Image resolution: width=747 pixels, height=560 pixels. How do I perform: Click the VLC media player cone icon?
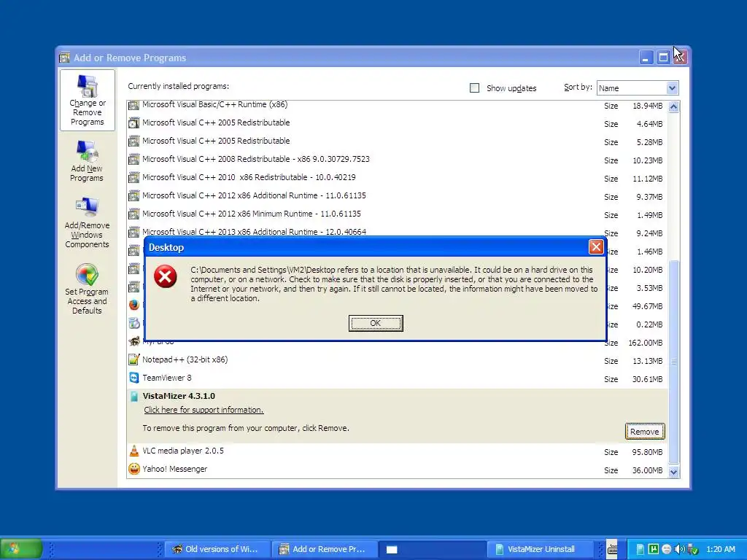[x=134, y=451]
